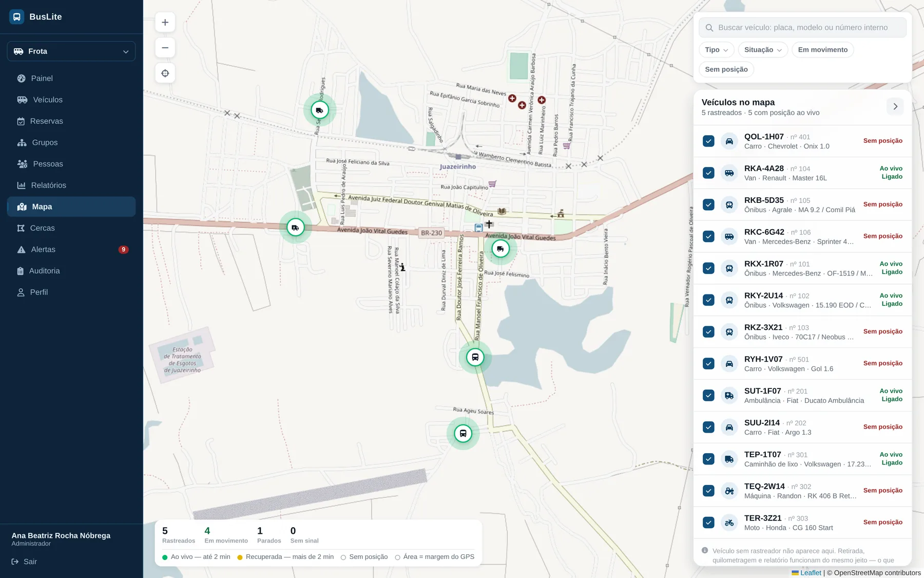924x578 pixels.
Task: Toggle the RYH-1V07 checkbox
Action: [708, 364]
